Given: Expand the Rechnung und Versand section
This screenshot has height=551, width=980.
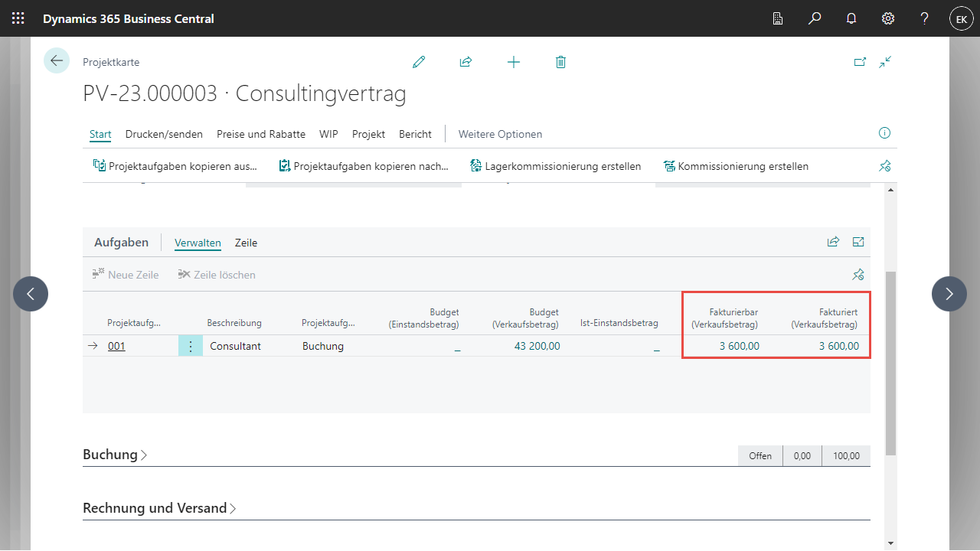Looking at the screenshot, I should pos(159,508).
